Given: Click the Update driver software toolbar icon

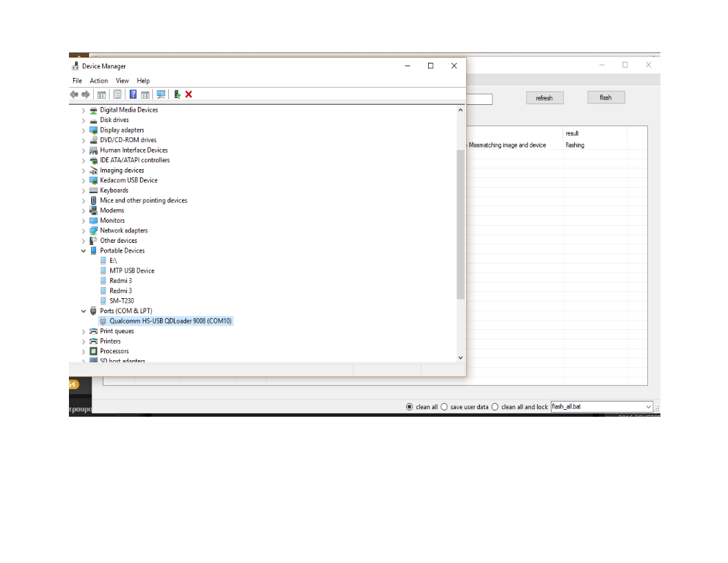Looking at the screenshot, I should click(x=177, y=95).
